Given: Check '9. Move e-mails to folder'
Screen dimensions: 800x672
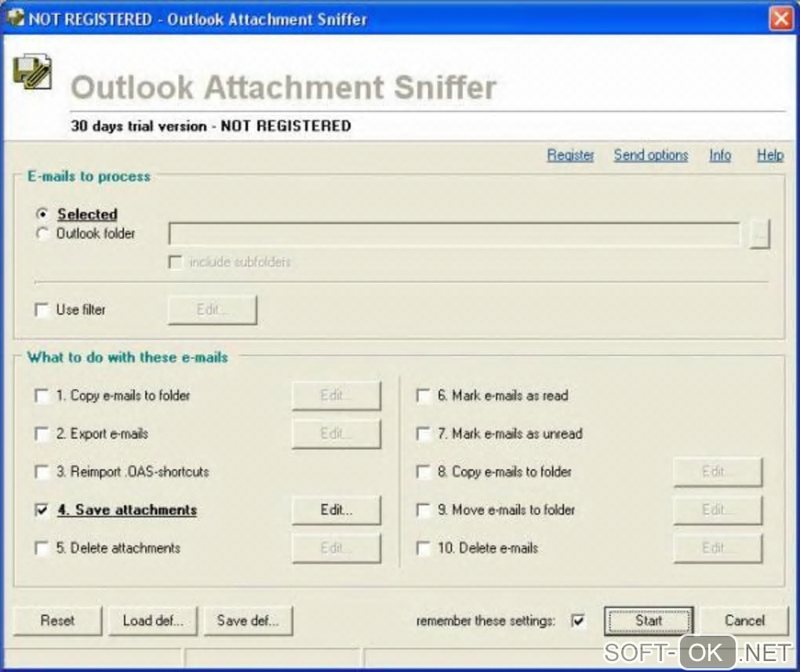Looking at the screenshot, I should click(x=423, y=510).
